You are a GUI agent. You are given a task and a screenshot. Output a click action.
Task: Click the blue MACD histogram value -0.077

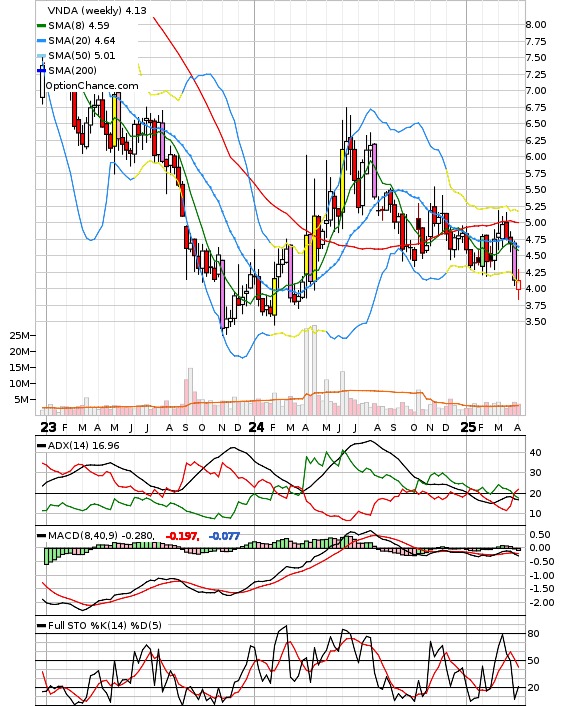pyautogui.click(x=224, y=536)
